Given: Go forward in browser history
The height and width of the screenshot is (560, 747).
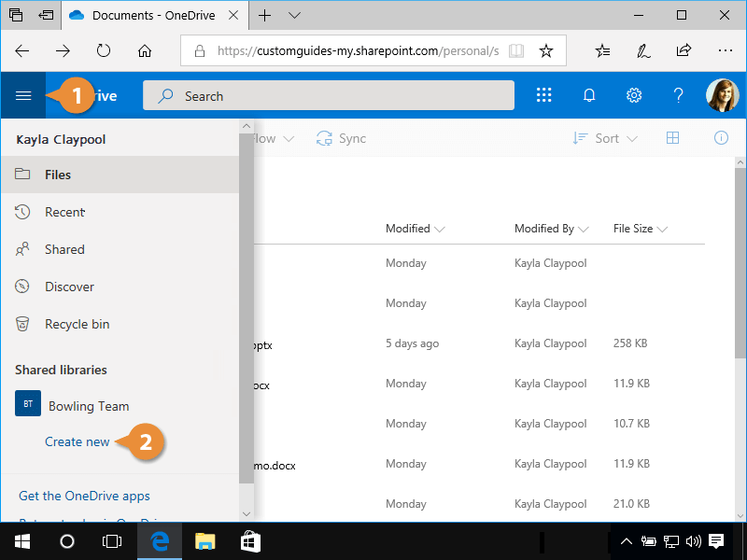Looking at the screenshot, I should (63, 50).
